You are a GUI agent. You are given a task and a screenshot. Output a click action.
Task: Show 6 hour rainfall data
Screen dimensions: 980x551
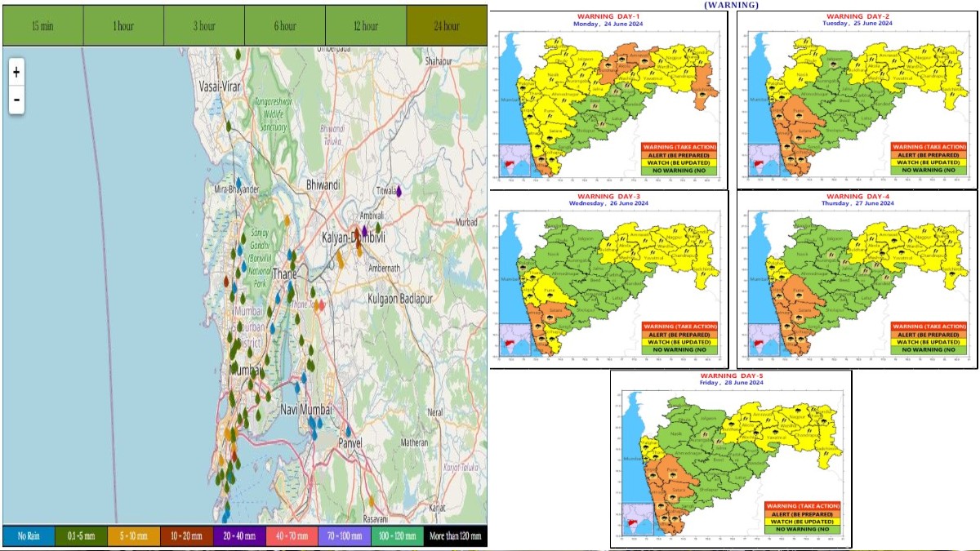[285, 26]
